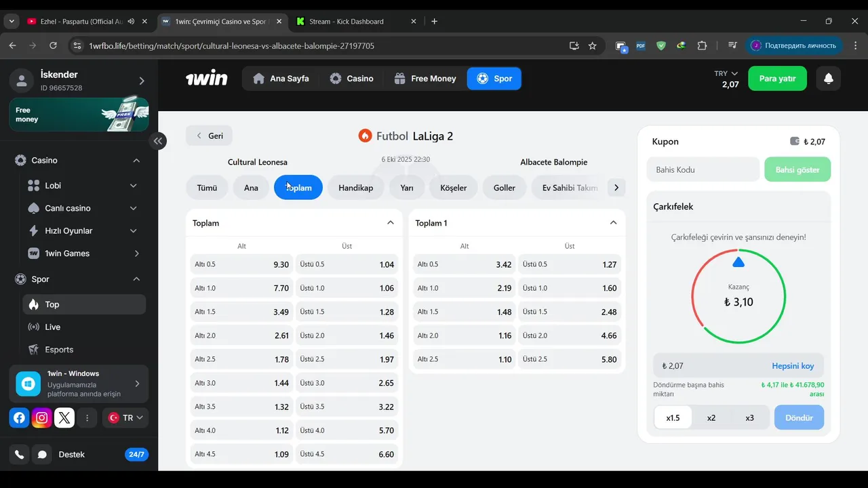Screen dimensions: 868x488
Task: Click the wheel of fortune progress ring
Action: 738,297
